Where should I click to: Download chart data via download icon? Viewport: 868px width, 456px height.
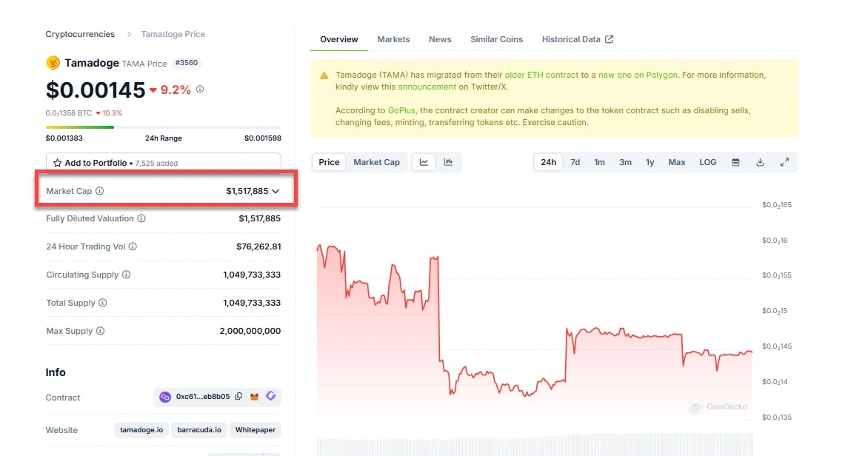(760, 162)
